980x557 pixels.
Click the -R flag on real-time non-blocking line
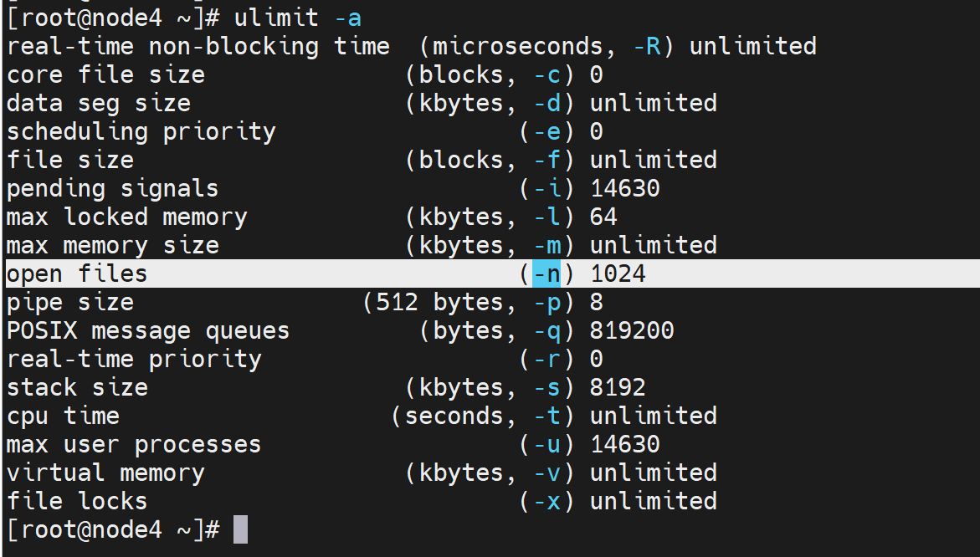click(x=646, y=46)
